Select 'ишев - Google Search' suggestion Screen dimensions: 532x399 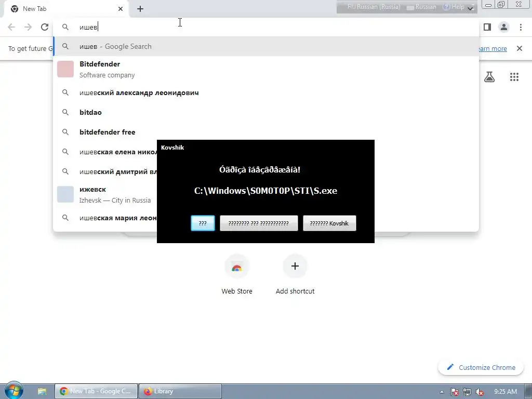pyautogui.click(x=266, y=46)
